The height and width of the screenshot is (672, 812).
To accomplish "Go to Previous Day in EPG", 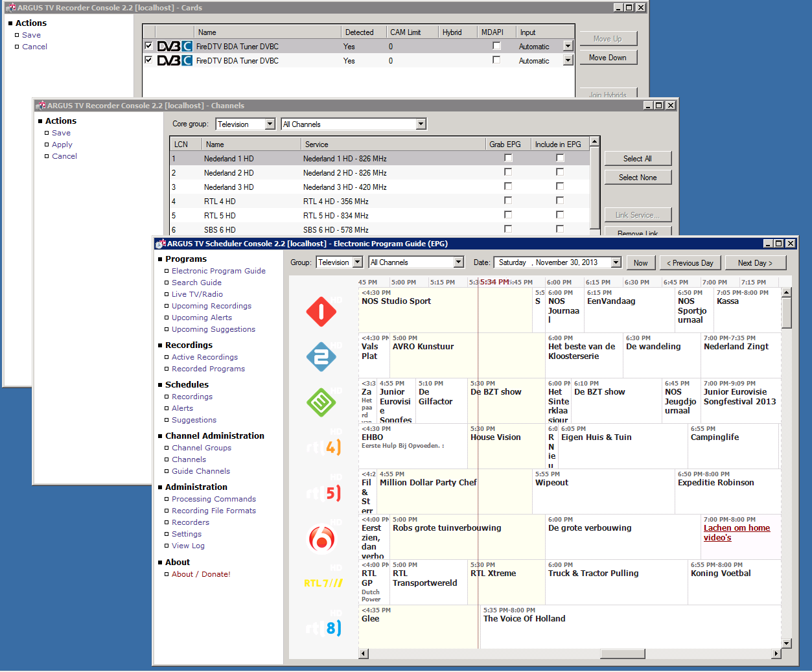I will click(x=690, y=262).
